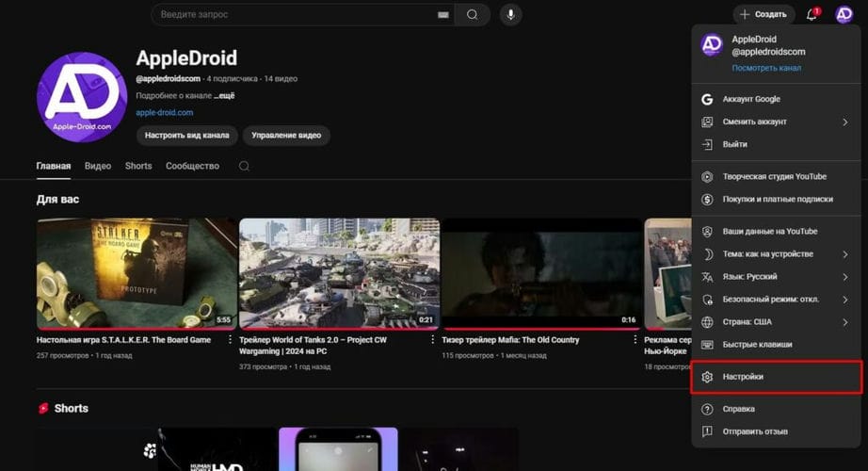868x471 pixels.
Task: Expand chevron next to Язык
Action: [845, 277]
